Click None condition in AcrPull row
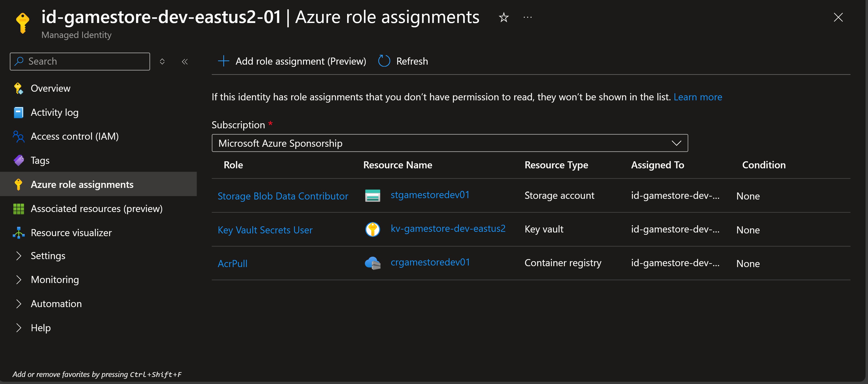Viewport: 868px width, 384px height. (748, 264)
